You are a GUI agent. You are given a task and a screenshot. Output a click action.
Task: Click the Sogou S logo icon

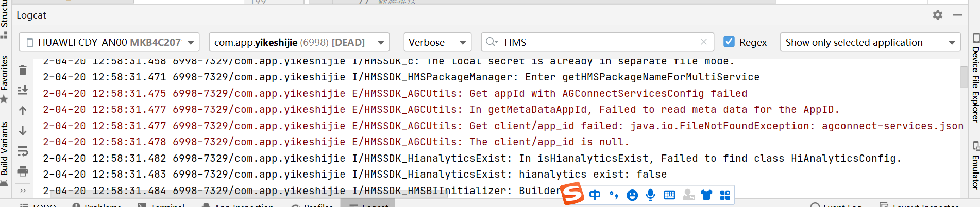pos(572,194)
